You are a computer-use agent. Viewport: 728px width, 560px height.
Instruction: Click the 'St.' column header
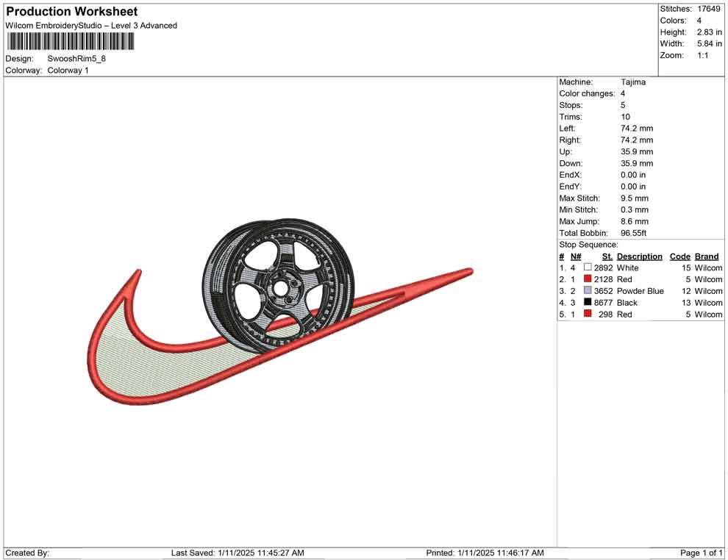607,256
